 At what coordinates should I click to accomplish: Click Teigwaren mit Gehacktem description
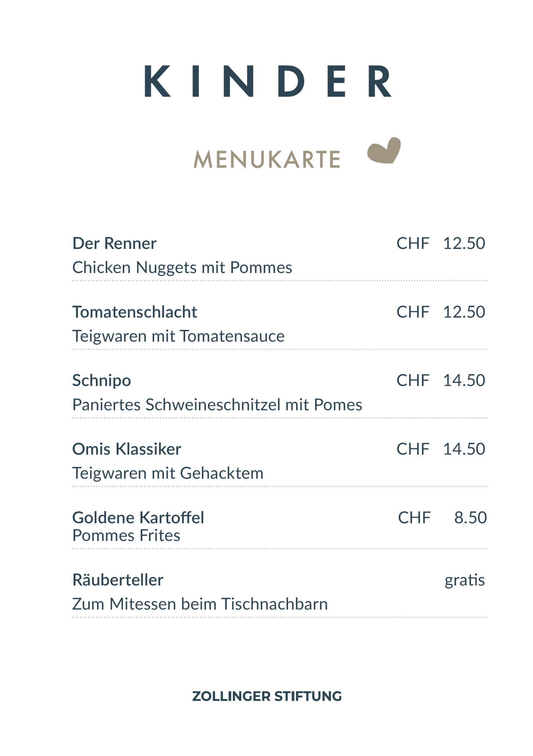(168, 473)
